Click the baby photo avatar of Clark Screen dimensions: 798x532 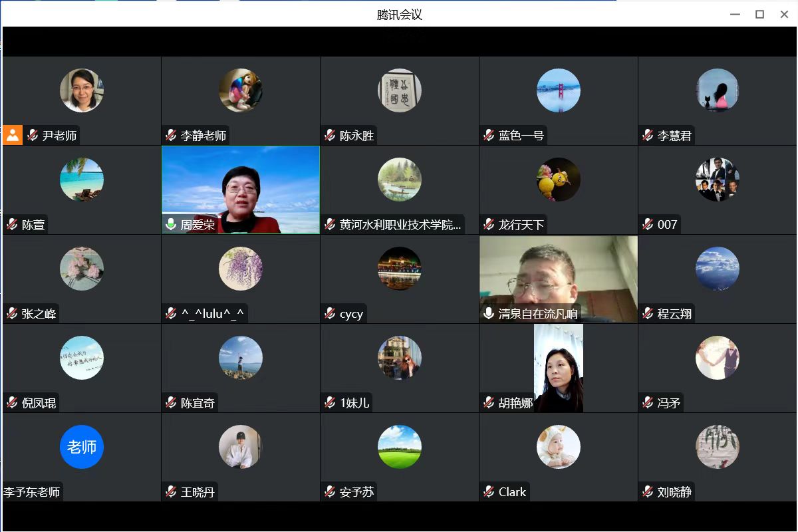pyautogui.click(x=559, y=447)
